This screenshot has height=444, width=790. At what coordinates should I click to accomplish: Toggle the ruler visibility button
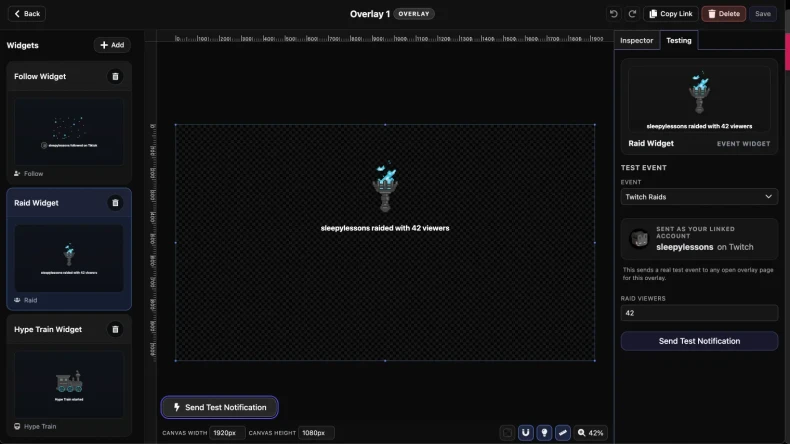pos(563,432)
